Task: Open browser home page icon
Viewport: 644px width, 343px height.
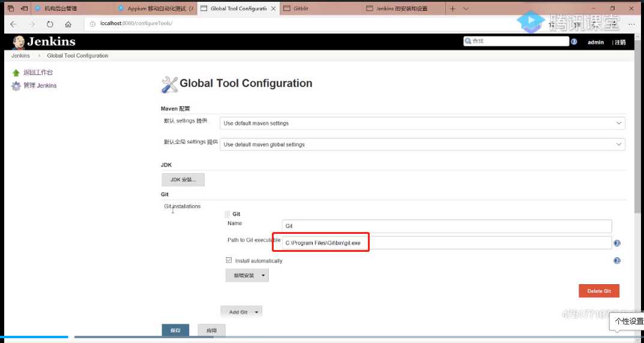Action: [x=68, y=24]
